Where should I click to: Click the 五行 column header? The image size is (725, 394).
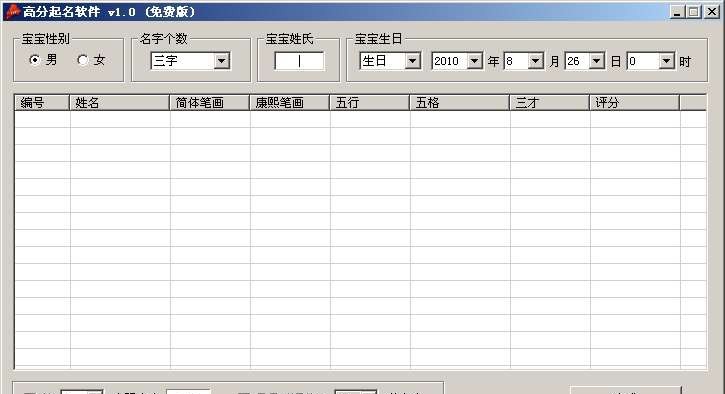tap(369, 103)
